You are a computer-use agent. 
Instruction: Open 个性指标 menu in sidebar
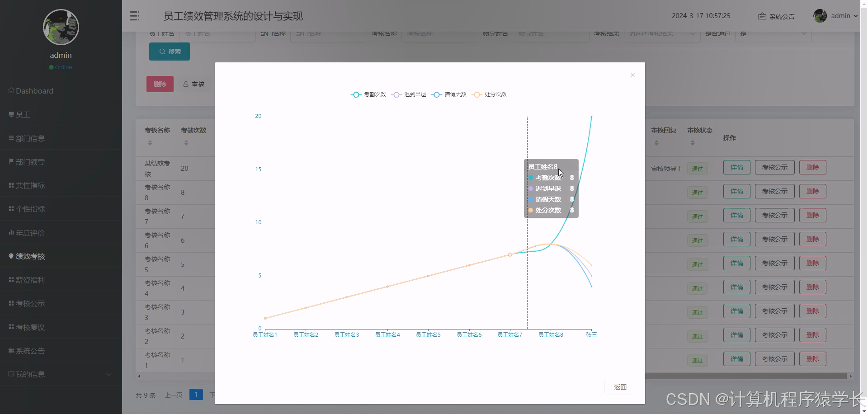click(61, 209)
